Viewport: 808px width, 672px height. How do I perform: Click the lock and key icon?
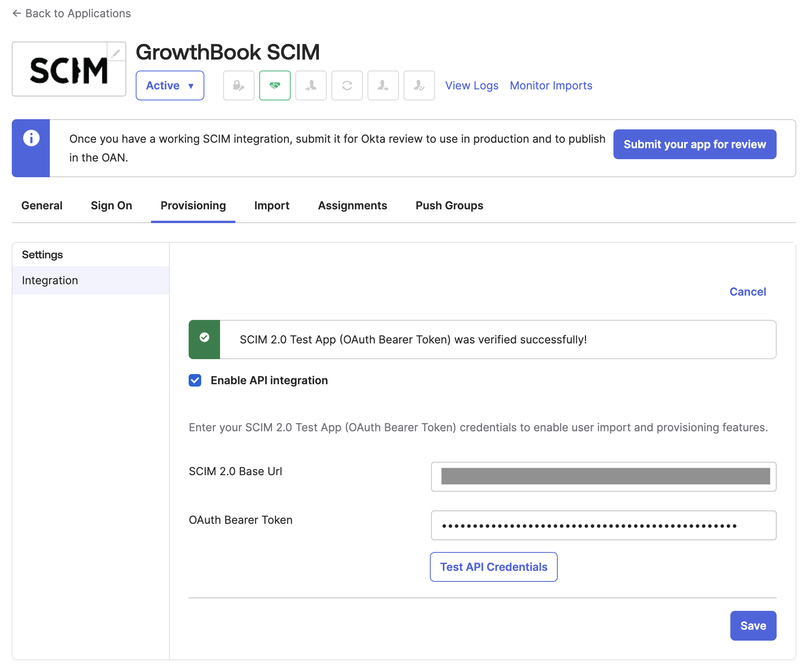[238, 85]
